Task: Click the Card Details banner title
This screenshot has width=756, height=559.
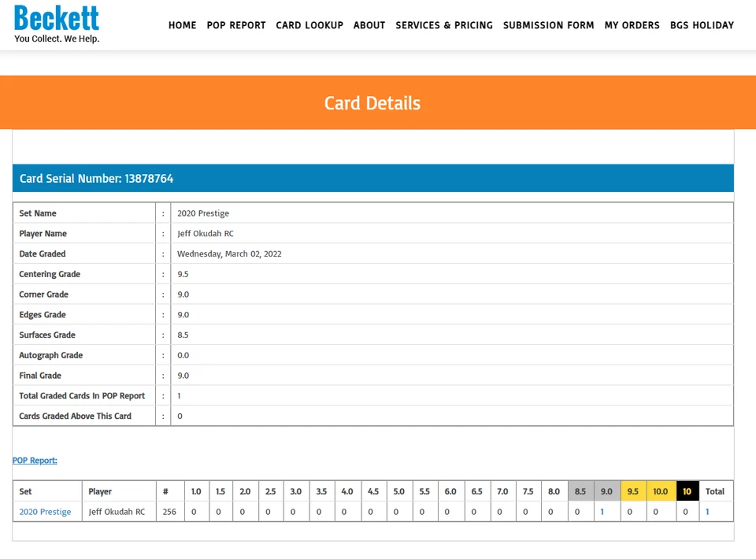Action: [372, 103]
